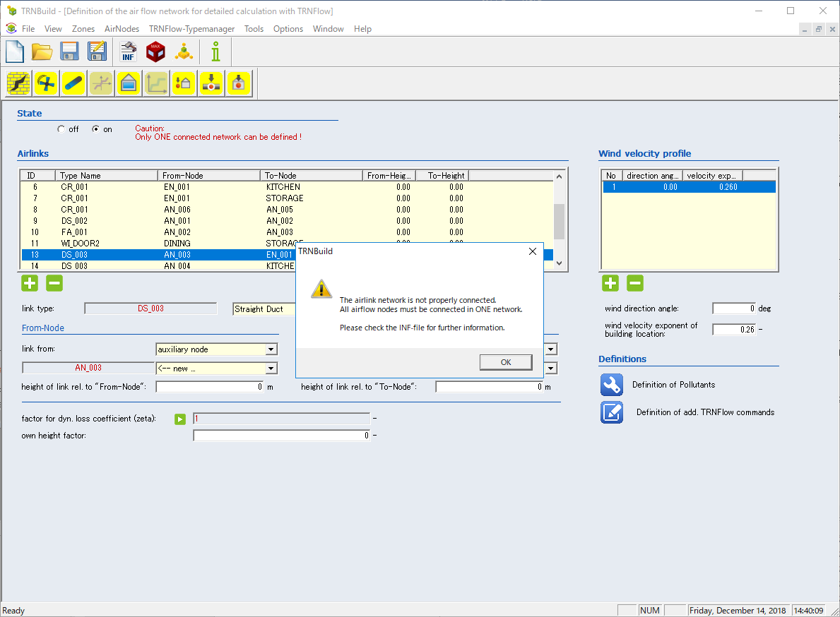Viewport: 840px width, 617px height.
Task: Set the State radio to off
Action: [x=61, y=129]
